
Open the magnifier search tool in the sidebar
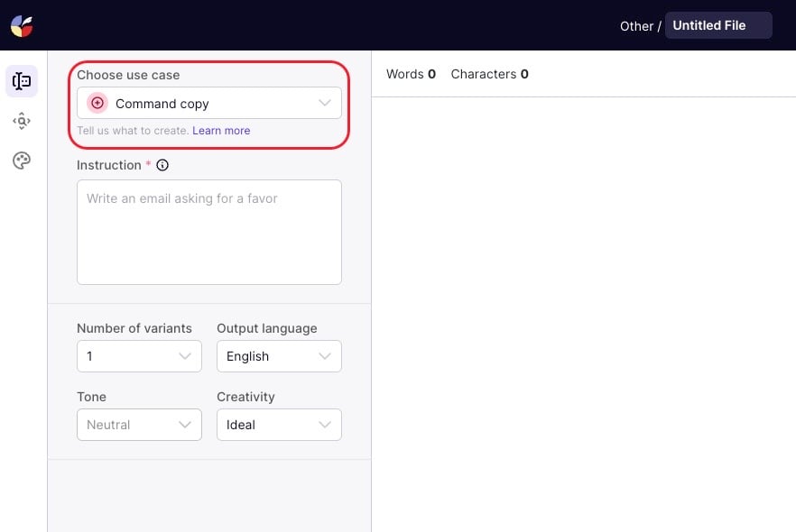22,121
